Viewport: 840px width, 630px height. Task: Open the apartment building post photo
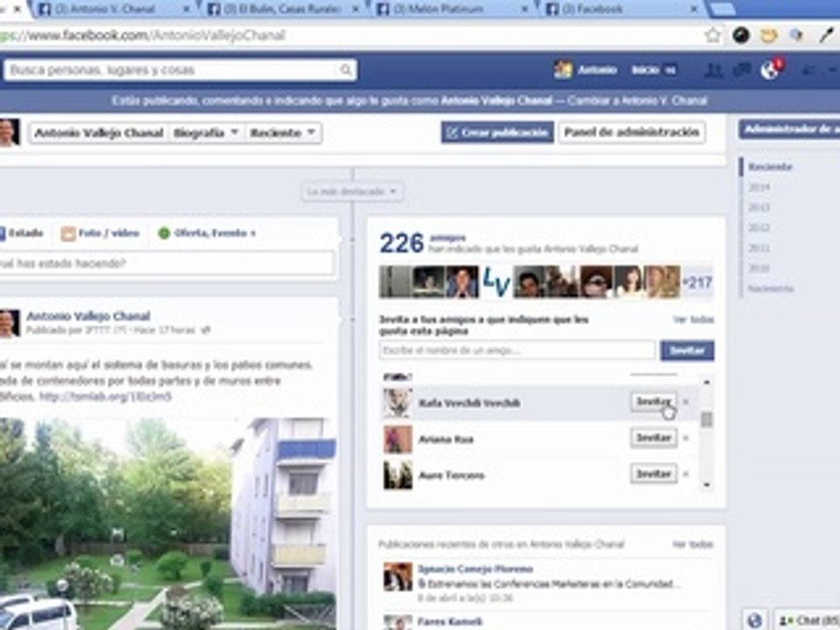tap(167, 524)
